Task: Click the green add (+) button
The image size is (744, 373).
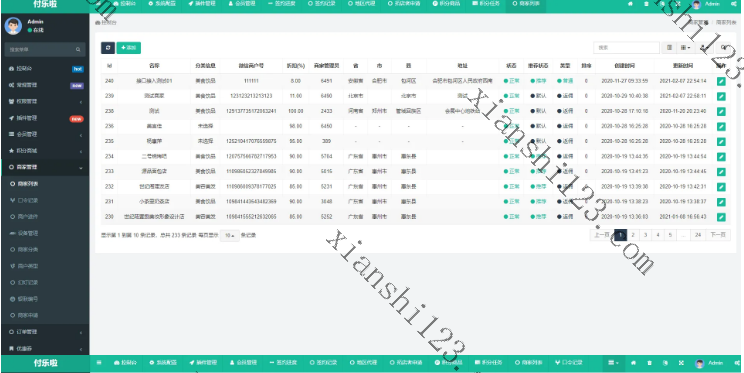Action: pos(129,48)
